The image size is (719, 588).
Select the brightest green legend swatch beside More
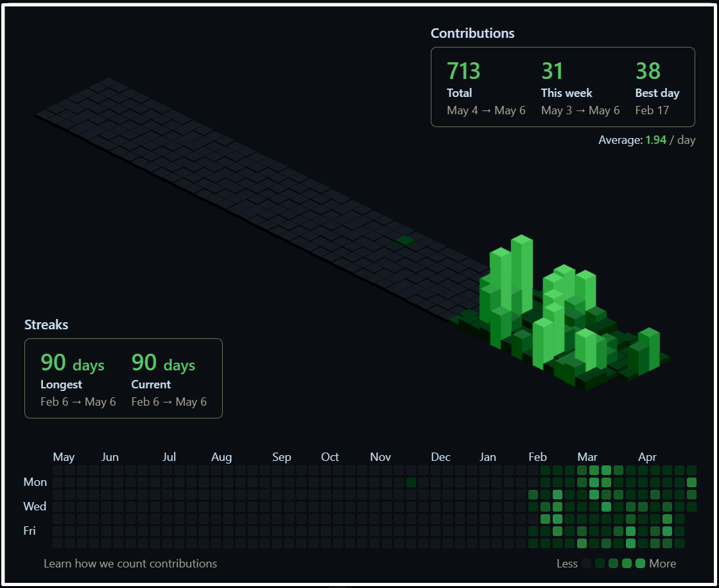tap(640, 564)
